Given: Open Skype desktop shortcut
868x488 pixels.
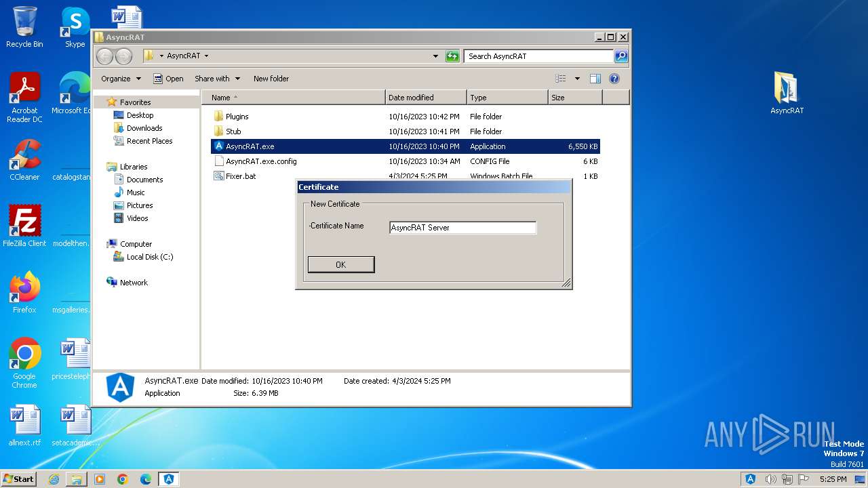Looking at the screenshot, I should tap(75, 27).
